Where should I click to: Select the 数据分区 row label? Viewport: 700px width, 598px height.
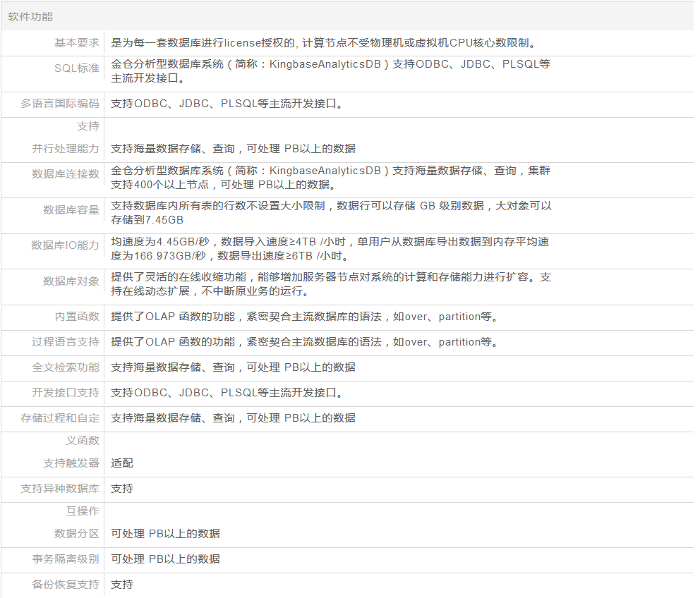point(77,534)
